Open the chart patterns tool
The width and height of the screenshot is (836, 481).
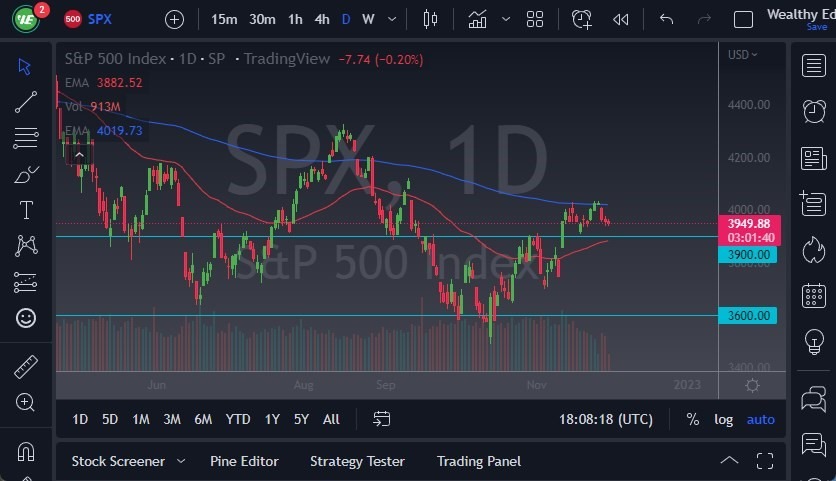click(x=26, y=245)
